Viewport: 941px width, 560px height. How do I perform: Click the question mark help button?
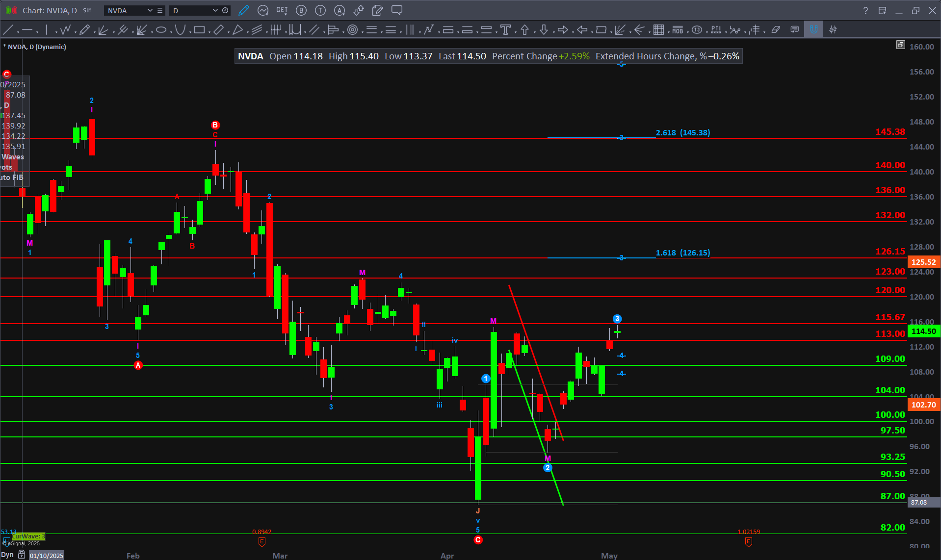865,10
